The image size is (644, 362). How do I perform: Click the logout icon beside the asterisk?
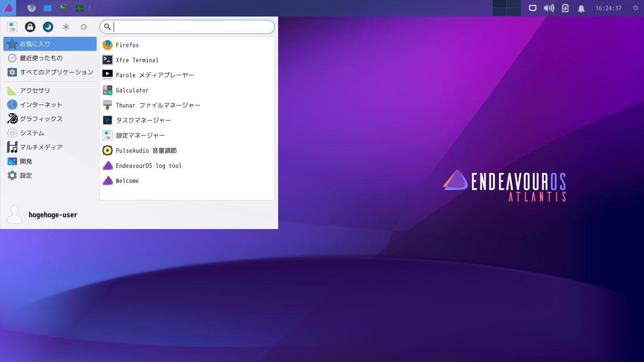(x=84, y=27)
